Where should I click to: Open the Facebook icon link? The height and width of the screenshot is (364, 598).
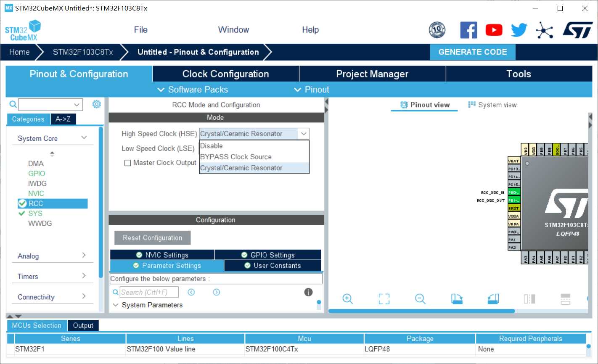point(468,30)
